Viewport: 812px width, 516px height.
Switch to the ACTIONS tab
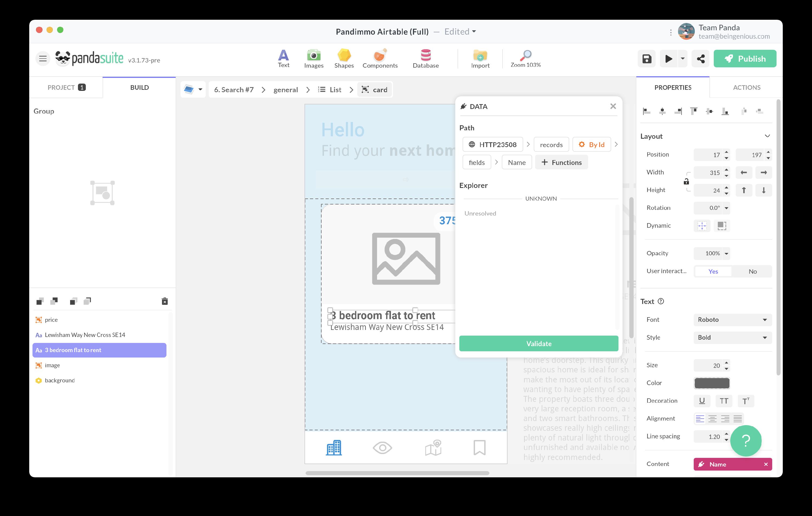click(x=746, y=87)
